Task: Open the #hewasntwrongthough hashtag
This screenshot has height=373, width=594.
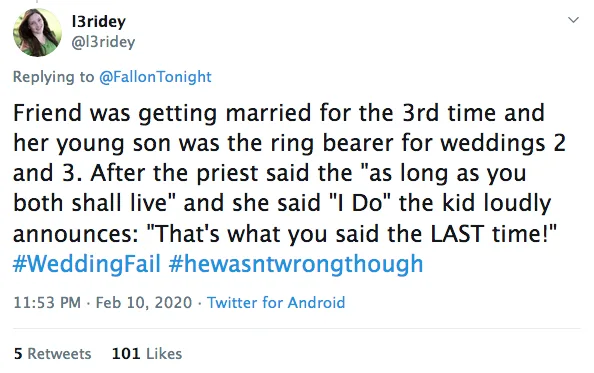Action: click(296, 264)
